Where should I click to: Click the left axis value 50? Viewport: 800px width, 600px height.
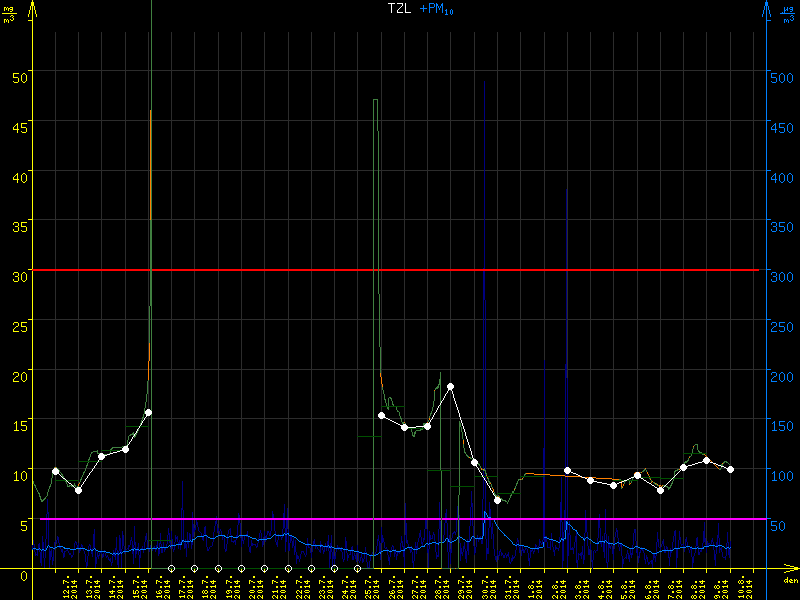click(x=17, y=73)
